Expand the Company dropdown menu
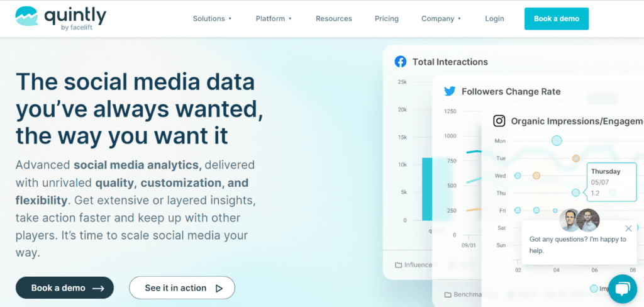The width and height of the screenshot is (644, 307). (x=441, y=19)
